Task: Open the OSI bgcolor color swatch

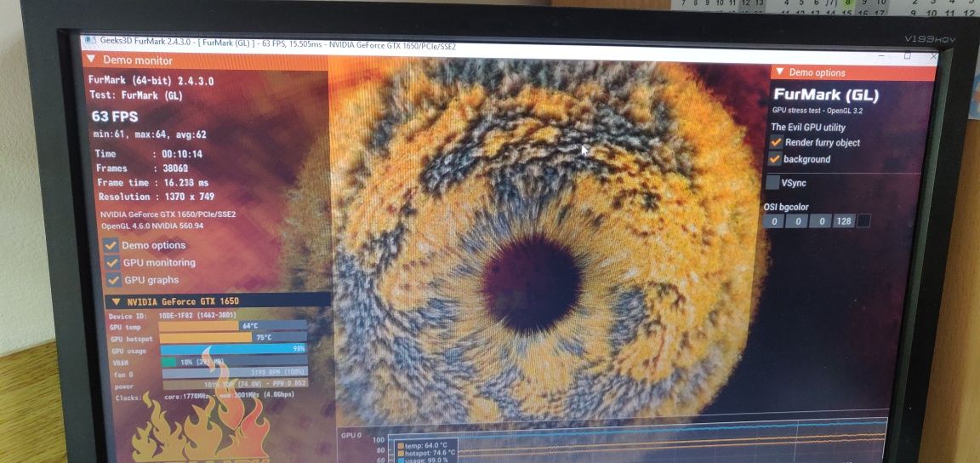Action: click(863, 221)
